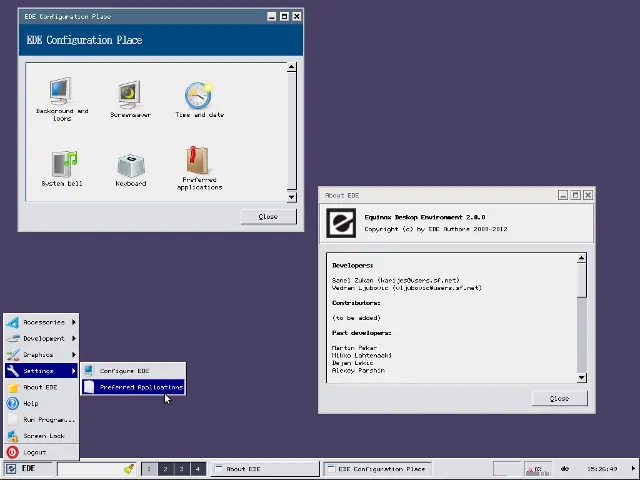The height and width of the screenshot is (480, 640).
Task: Switch to EDE Configuration Place taskbar entry
Action: pos(378,469)
